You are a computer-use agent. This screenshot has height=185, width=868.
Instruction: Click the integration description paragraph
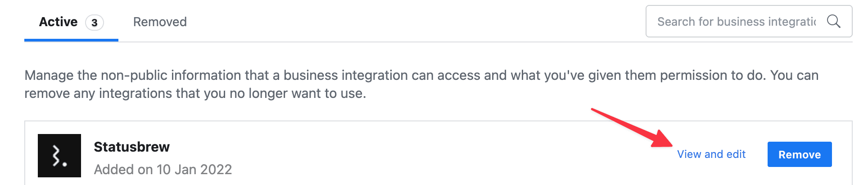(x=421, y=84)
